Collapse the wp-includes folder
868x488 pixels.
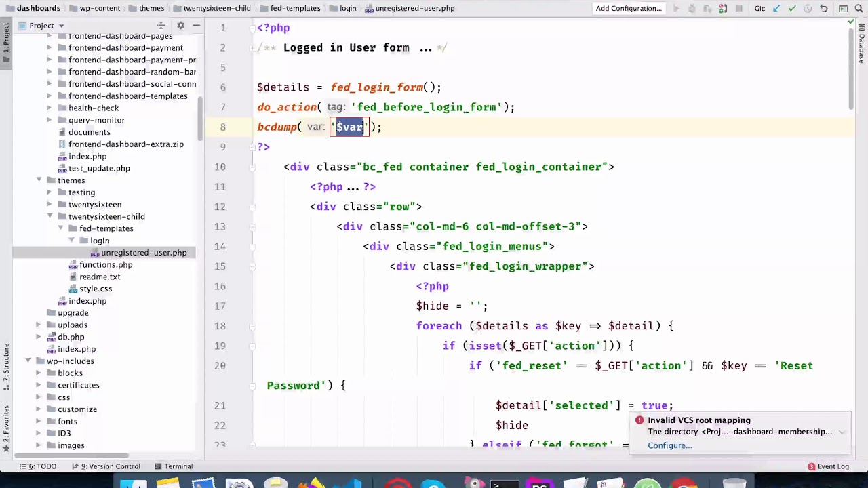[28, 361]
